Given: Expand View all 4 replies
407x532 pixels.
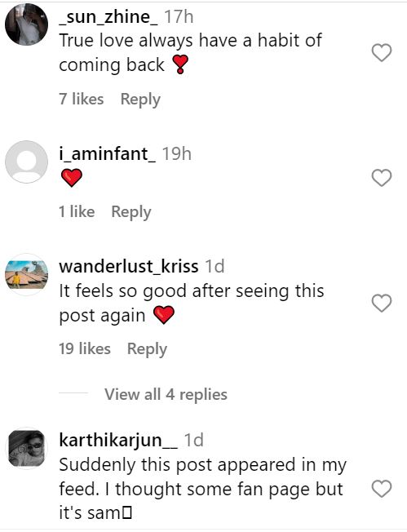Looking at the screenshot, I should pos(166,394).
